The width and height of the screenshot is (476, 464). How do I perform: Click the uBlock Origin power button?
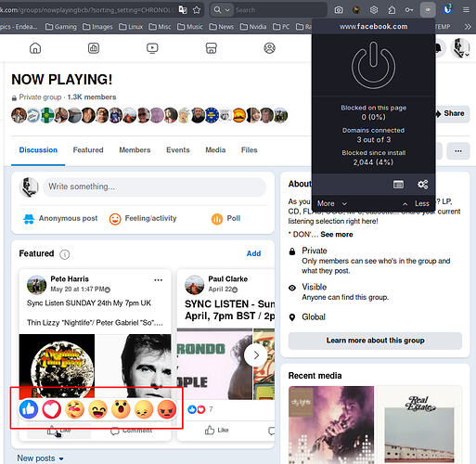373,65
